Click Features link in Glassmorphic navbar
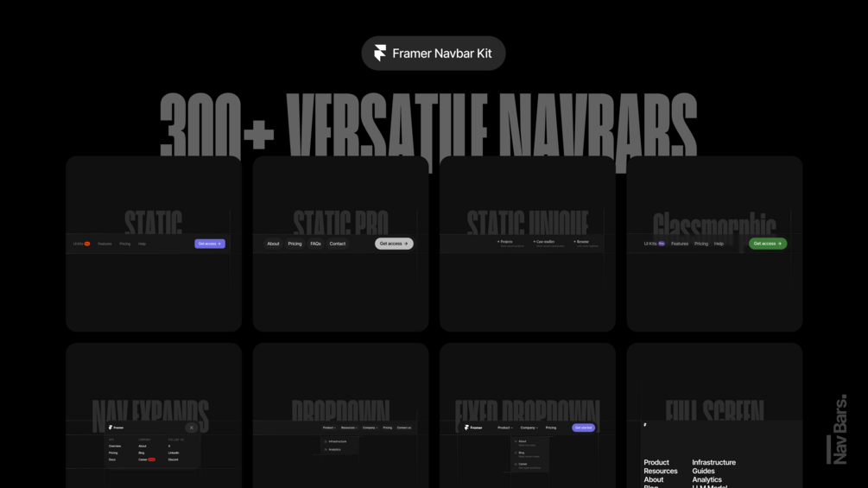 tap(680, 244)
